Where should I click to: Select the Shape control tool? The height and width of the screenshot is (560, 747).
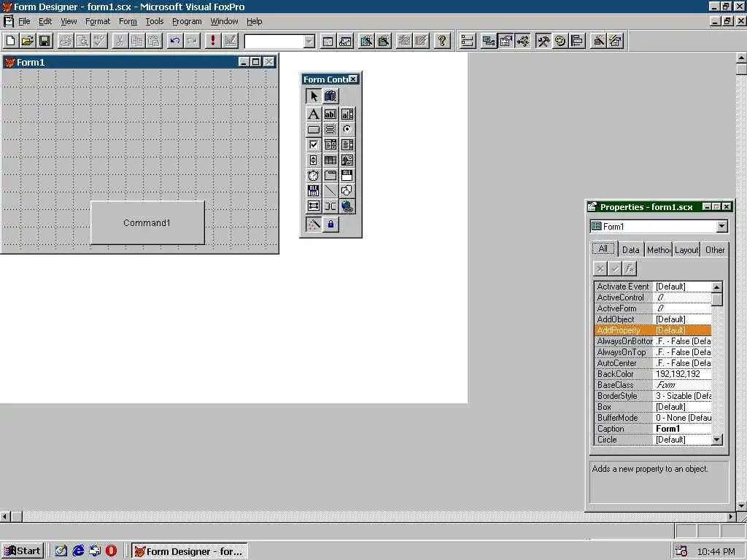(347, 190)
